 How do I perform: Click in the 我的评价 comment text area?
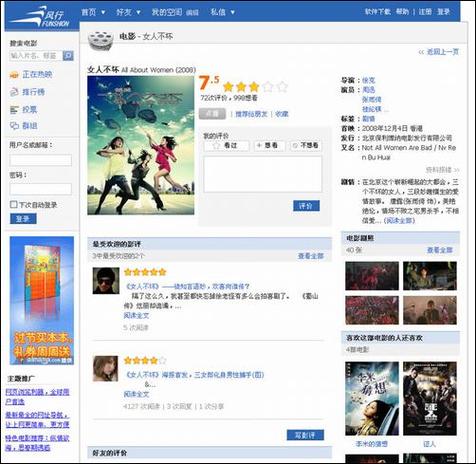(263, 174)
